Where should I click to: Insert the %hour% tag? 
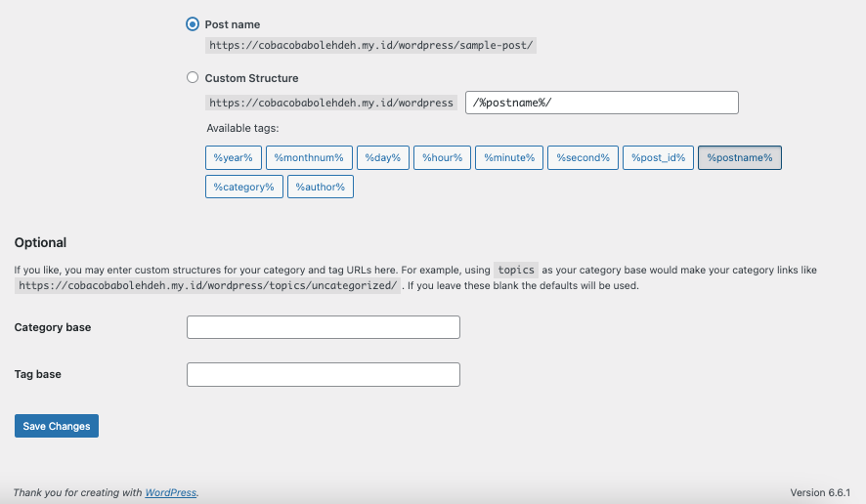pyautogui.click(x=443, y=158)
